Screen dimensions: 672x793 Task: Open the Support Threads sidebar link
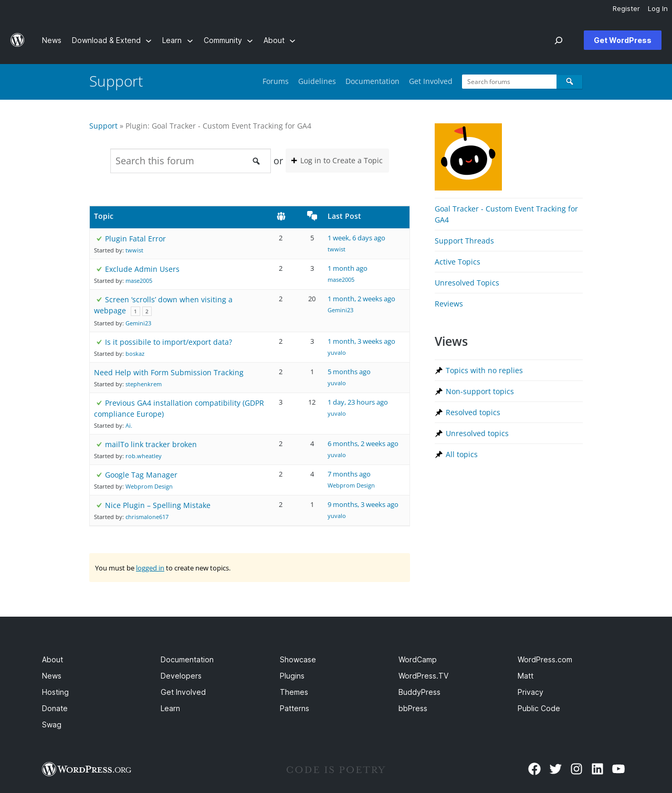click(464, 241)
